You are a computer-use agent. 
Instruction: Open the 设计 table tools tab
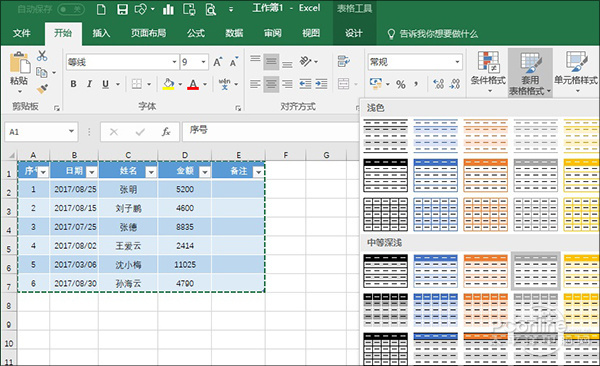[x=354, y=33]
